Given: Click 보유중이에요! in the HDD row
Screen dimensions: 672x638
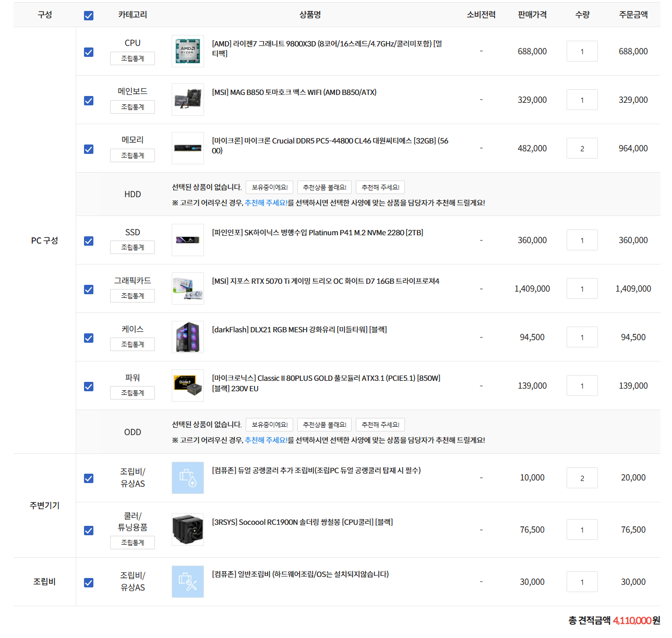Looking at the screenshot, I should pos(270,187).
